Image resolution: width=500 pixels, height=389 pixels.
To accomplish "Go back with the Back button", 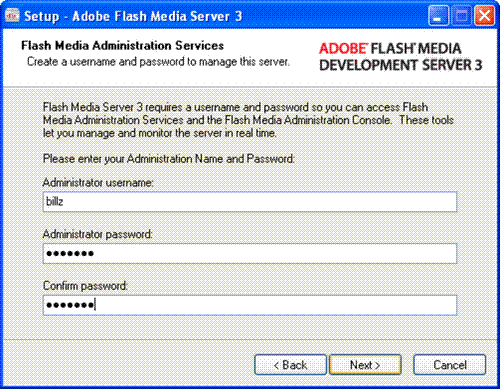I will pyautogui.click(x=290, y=365).
